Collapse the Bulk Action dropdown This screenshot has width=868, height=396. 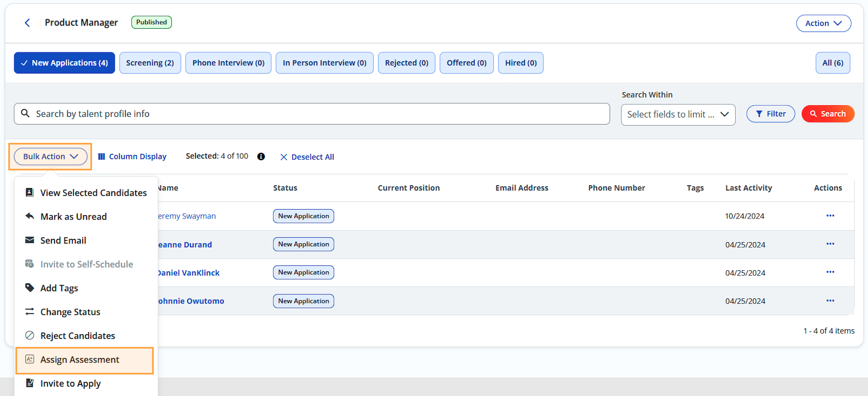point(50,157)
